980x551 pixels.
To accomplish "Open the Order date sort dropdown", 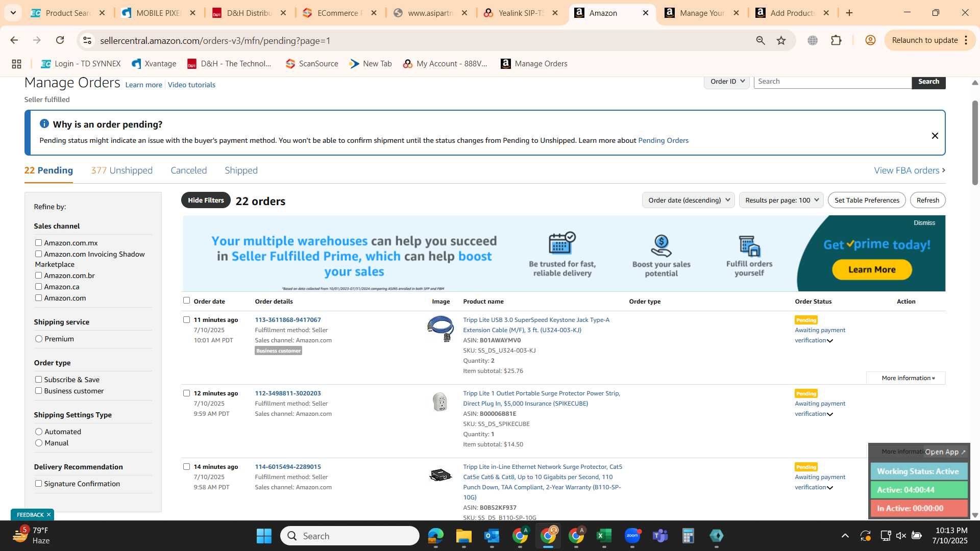I will point(688,200).
